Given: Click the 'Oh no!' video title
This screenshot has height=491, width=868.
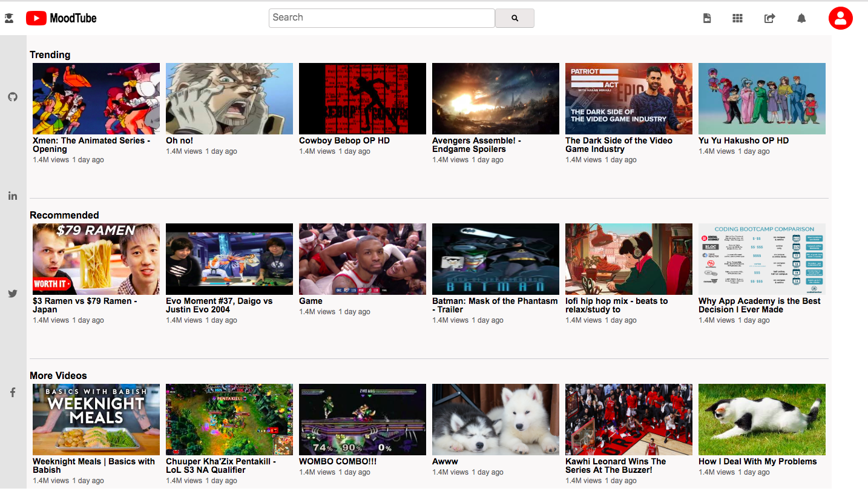Looking at the screenshot, I should 180,140.
